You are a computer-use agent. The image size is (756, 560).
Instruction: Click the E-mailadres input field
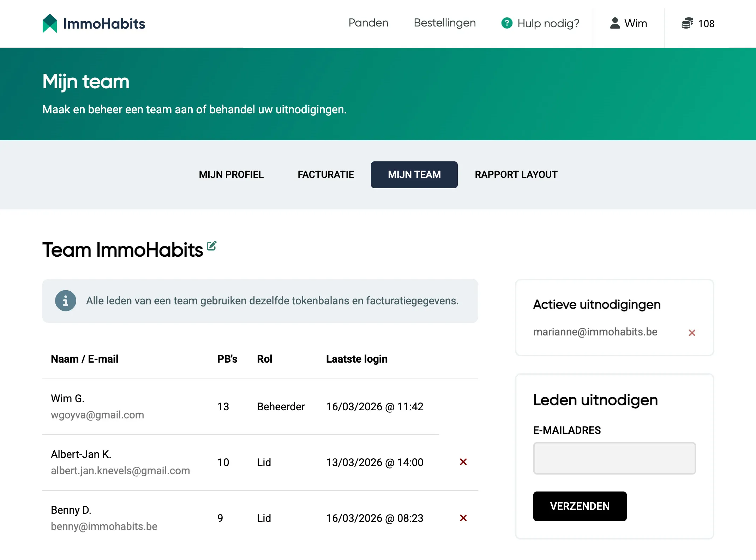click(x=614, y=458)
